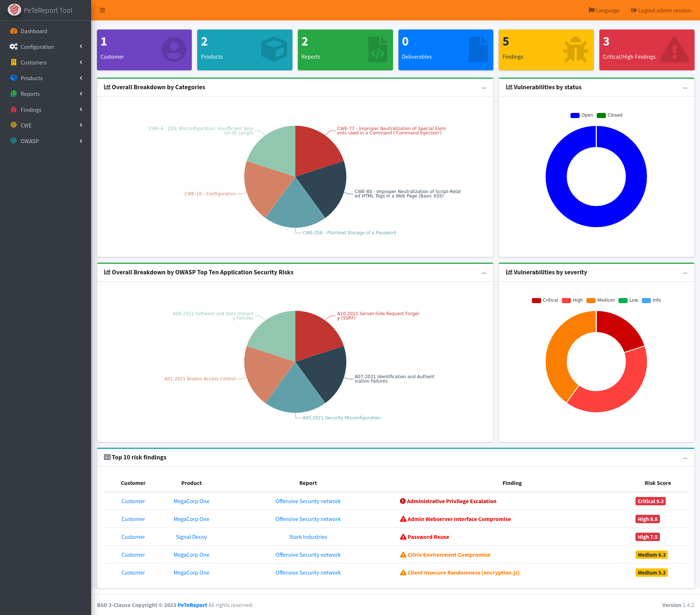Click the box icon on Products card
The height and width of the screenshot is (615, 700).
tap(274, 50)
